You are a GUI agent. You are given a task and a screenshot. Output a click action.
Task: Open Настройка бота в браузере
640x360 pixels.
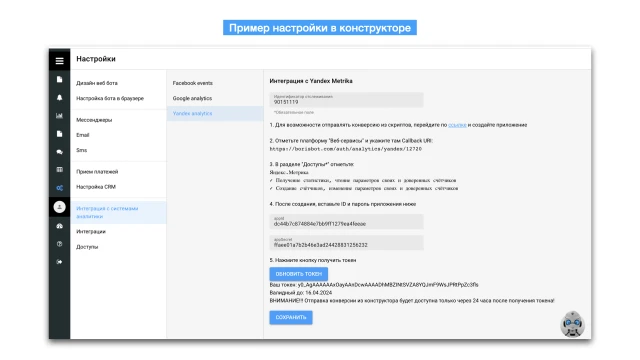tap(110, 98)
